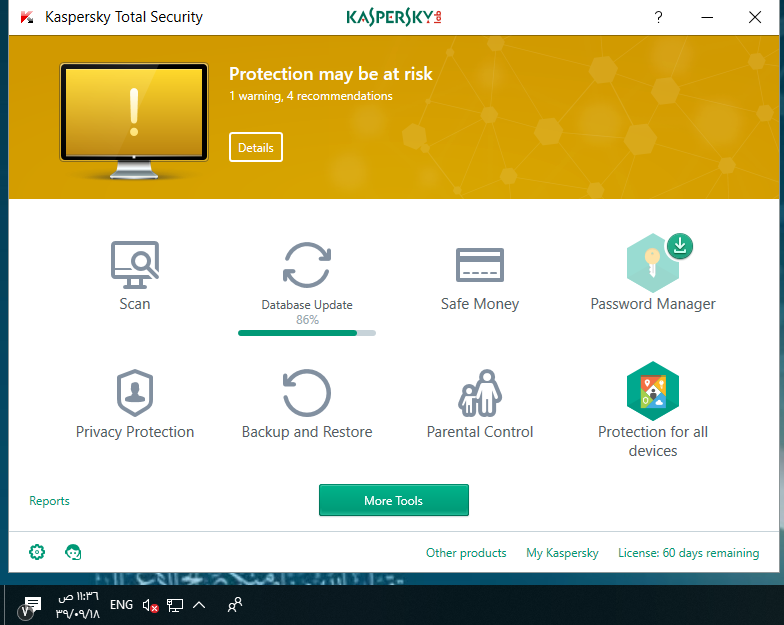The width and height of the screenshot is (784, 625).
Task: Click the Kaspersky Lab center logo
Action: 394,18
